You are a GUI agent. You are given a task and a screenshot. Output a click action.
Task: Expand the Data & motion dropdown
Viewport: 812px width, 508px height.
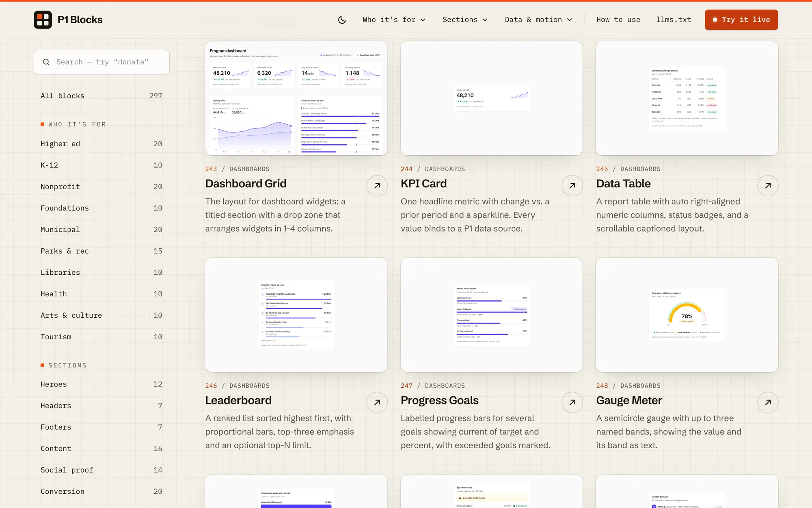click(x=538, y=20)
